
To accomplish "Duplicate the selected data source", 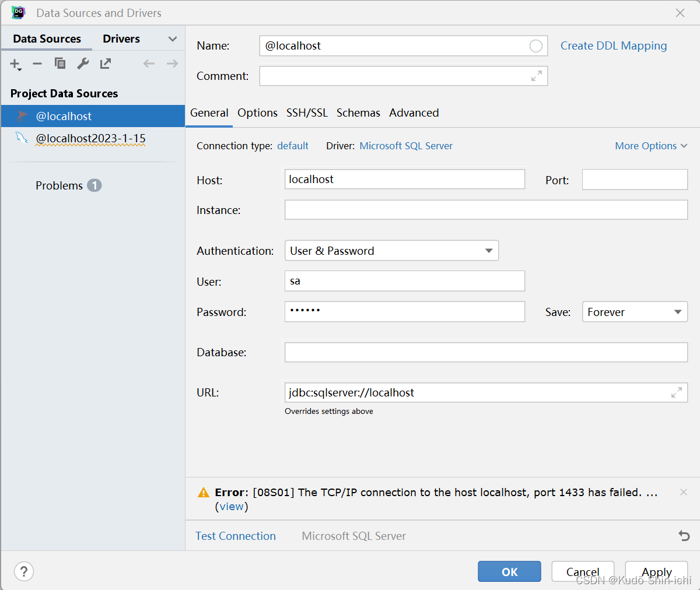I will [x=60, y=64].
